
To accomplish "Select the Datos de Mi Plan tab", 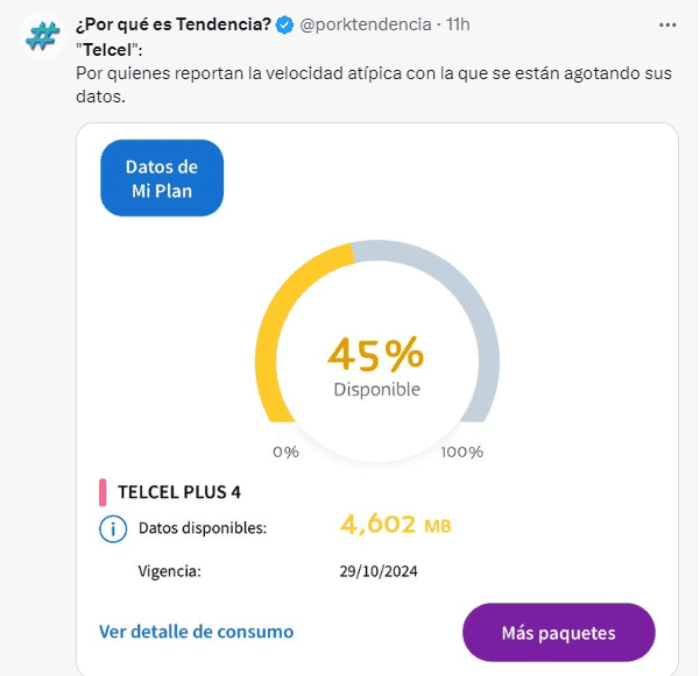I will 162,178.
